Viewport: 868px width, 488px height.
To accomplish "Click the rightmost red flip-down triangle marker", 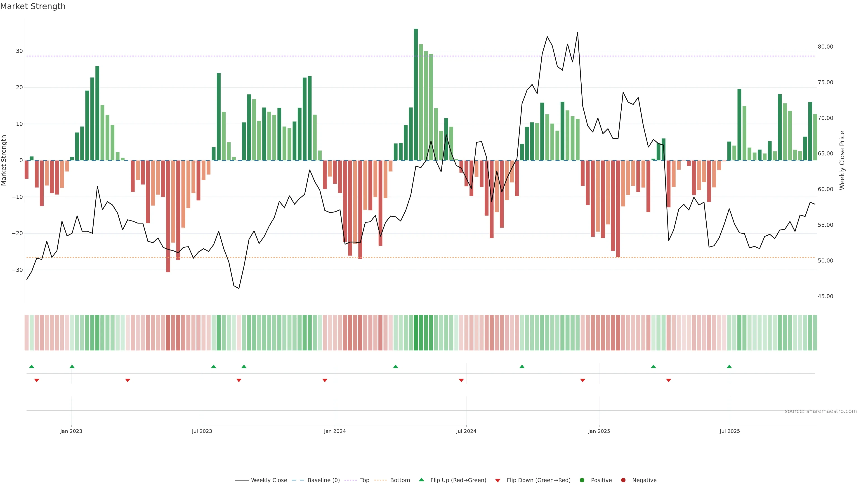I will [x=669, y=380].
